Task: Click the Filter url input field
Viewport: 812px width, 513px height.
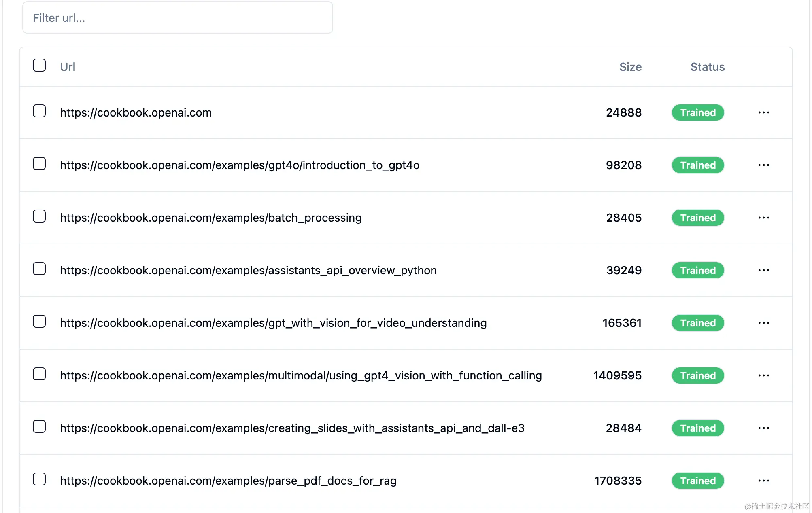Action: (177, 18)
